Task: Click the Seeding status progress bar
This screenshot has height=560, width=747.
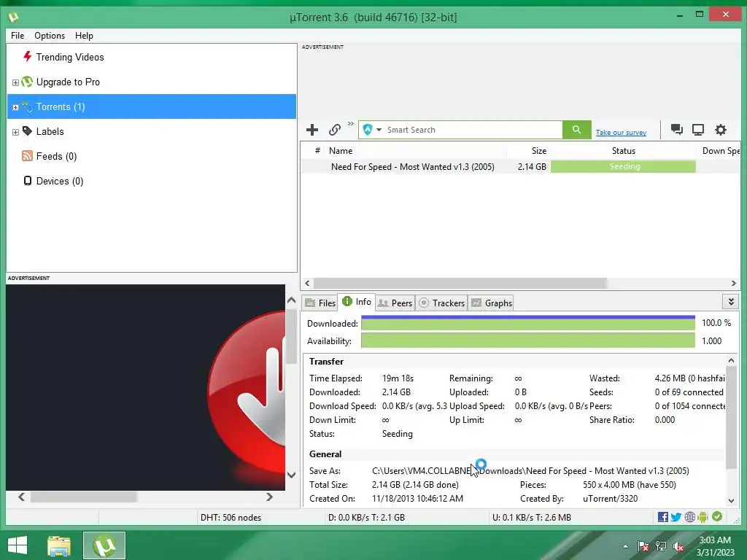Action: 623,167
